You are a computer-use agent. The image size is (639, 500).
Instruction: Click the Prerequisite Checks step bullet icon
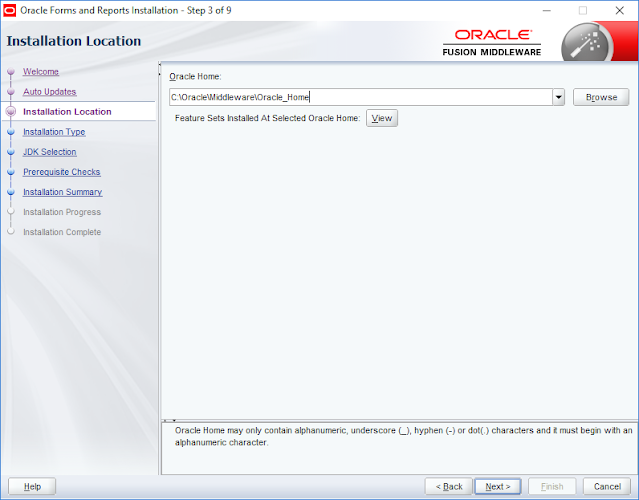pos(11,172)
